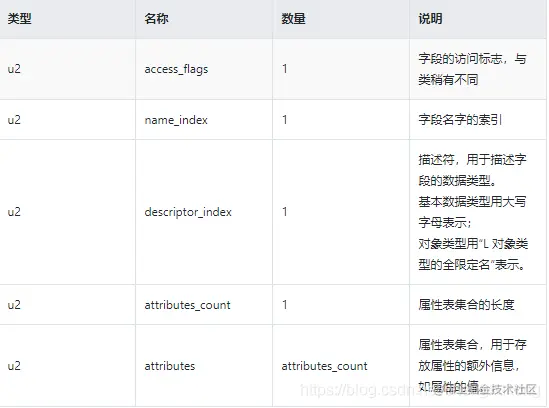The height and width of the screenshot is (408, 549).
Task: Click the u2 type in name_index row
Action: (14, 120)
